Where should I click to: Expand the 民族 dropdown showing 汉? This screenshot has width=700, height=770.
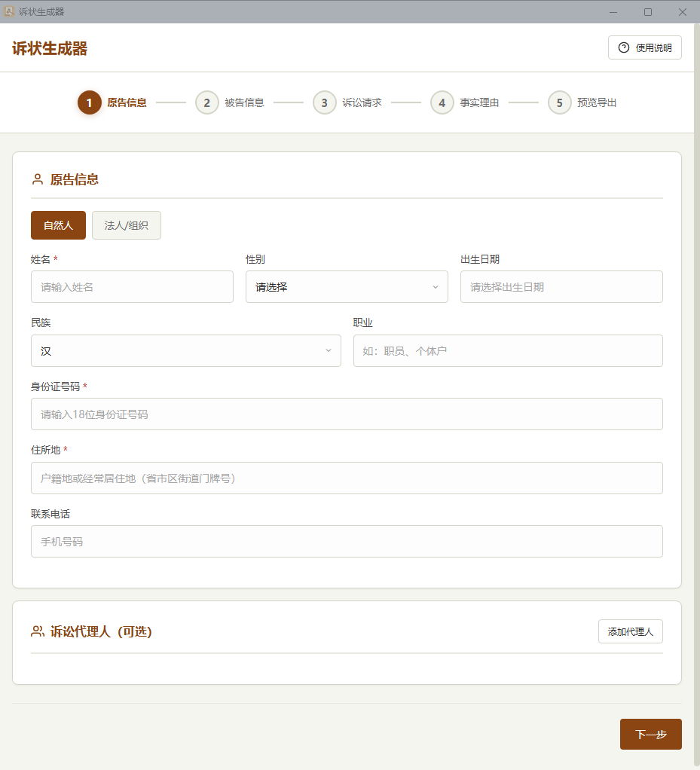(185, 351)
